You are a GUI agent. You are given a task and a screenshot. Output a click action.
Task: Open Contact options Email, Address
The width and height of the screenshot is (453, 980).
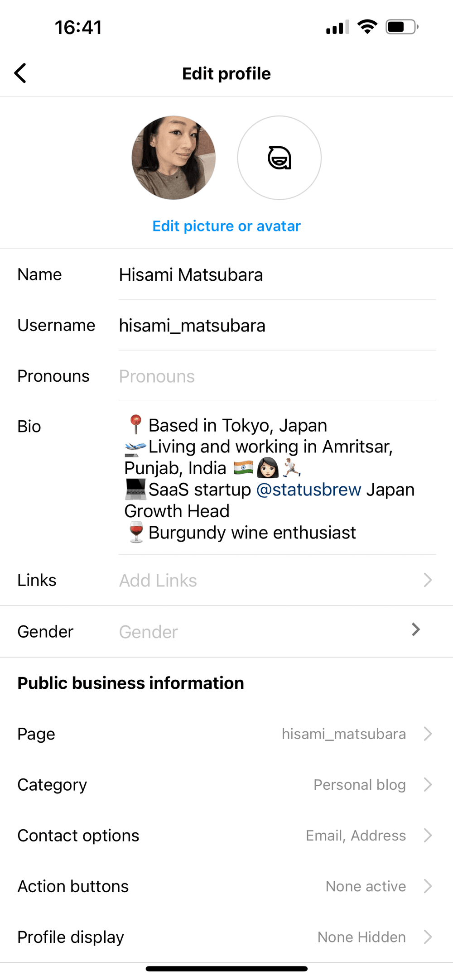click(356, 836)
